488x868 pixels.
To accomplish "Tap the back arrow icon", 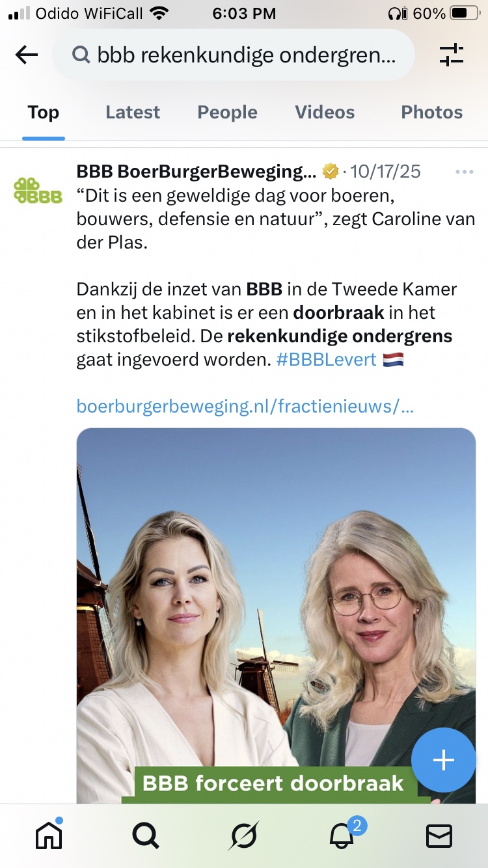I will pos(27,55).
